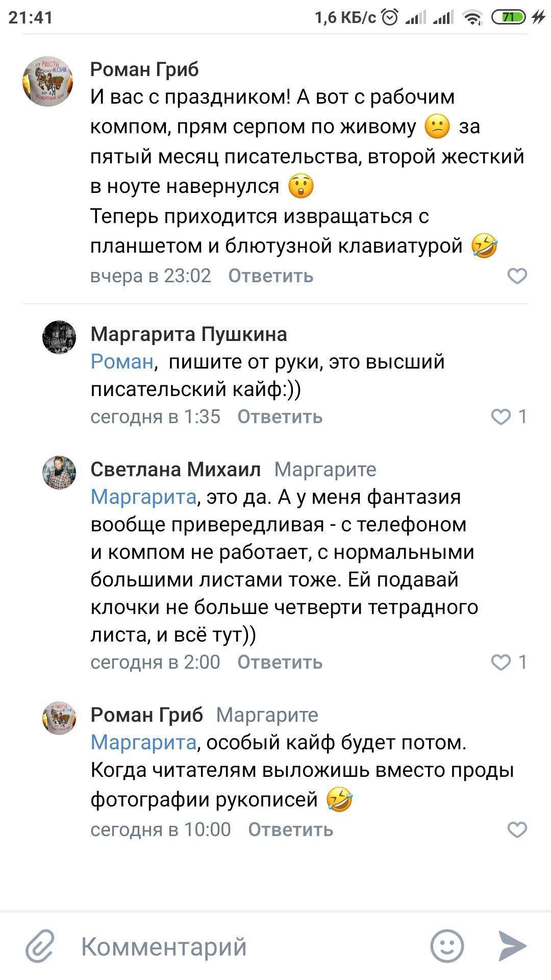Like Roman Grib's reply from 10:00
551x980 pixels.
pyautogui.click(x=517, y=830)
